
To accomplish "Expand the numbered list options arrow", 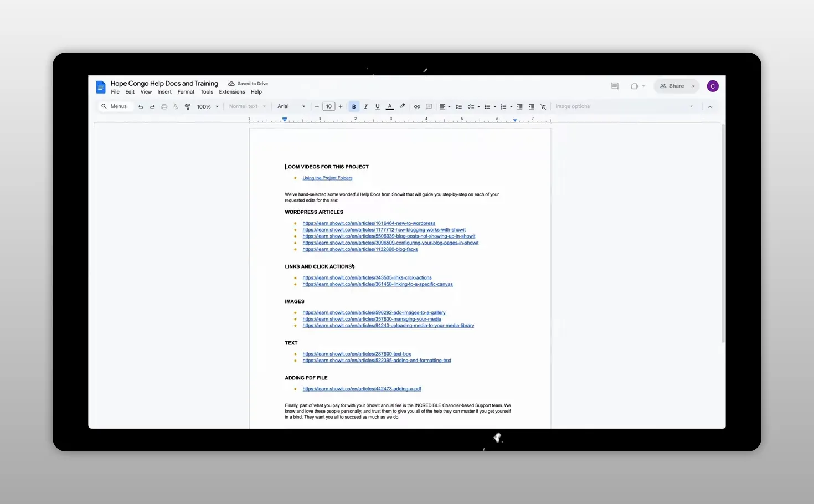I will (x=511, y=107).
